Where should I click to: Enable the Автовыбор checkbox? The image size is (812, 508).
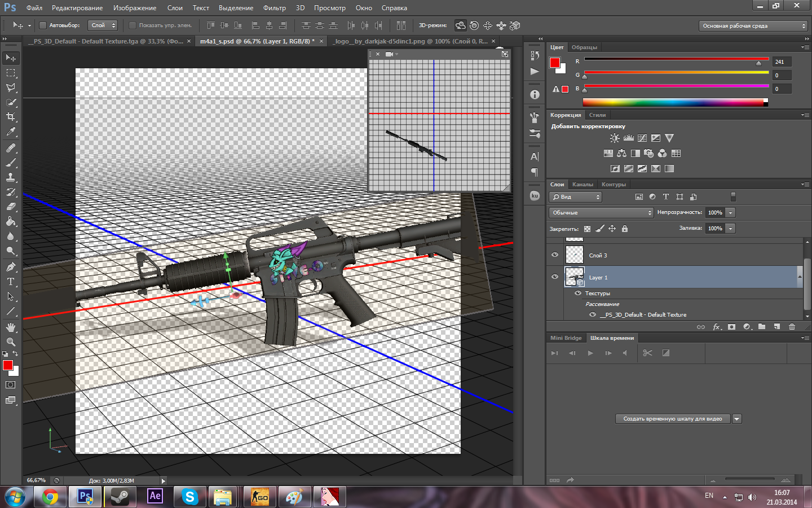point(42,25)
